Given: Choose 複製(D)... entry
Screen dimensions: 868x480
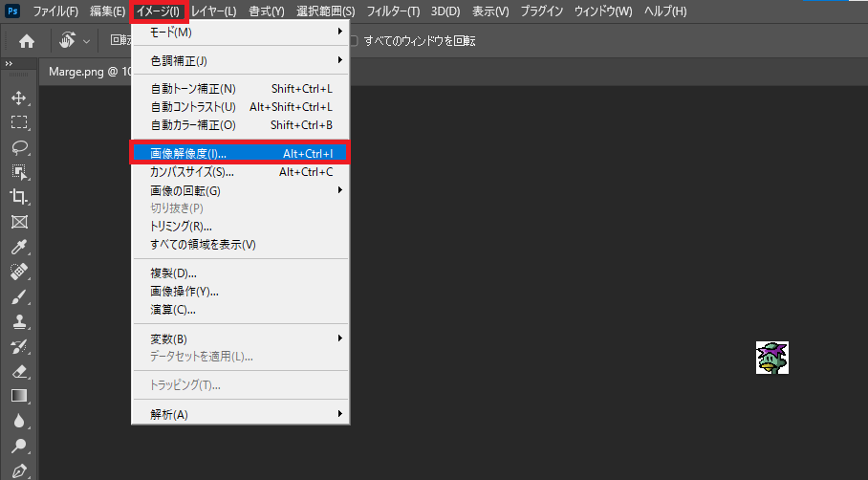Looking at the screenshot, I should point(240,273).
